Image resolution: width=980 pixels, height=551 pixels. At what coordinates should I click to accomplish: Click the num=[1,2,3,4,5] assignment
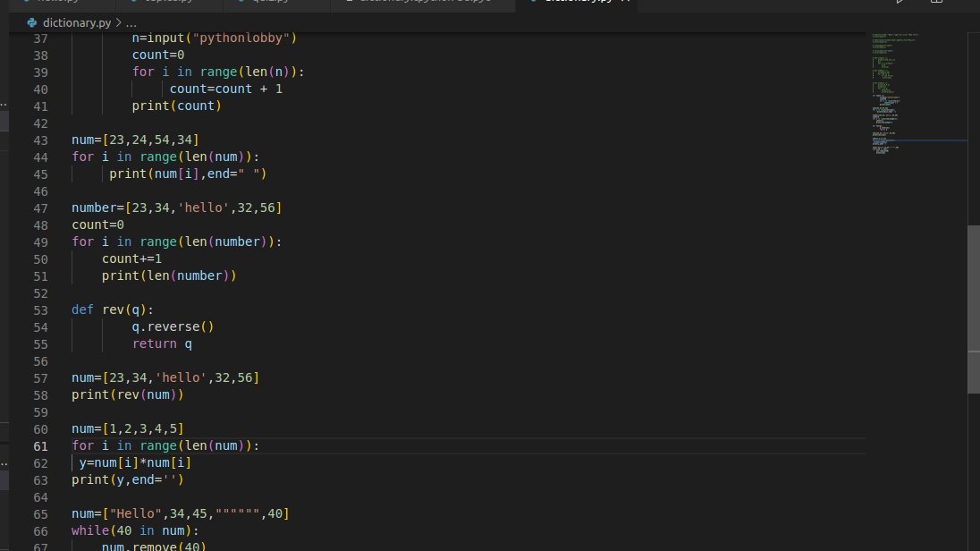128,429
